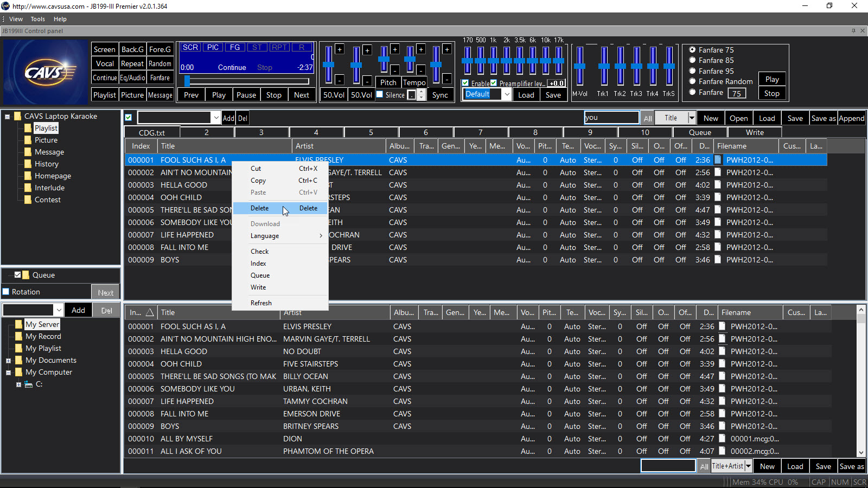The width and height of the screenshot is (868, 488).
Task: Select the Fanfare 75 radio button
Action: [x=692, y=50]
